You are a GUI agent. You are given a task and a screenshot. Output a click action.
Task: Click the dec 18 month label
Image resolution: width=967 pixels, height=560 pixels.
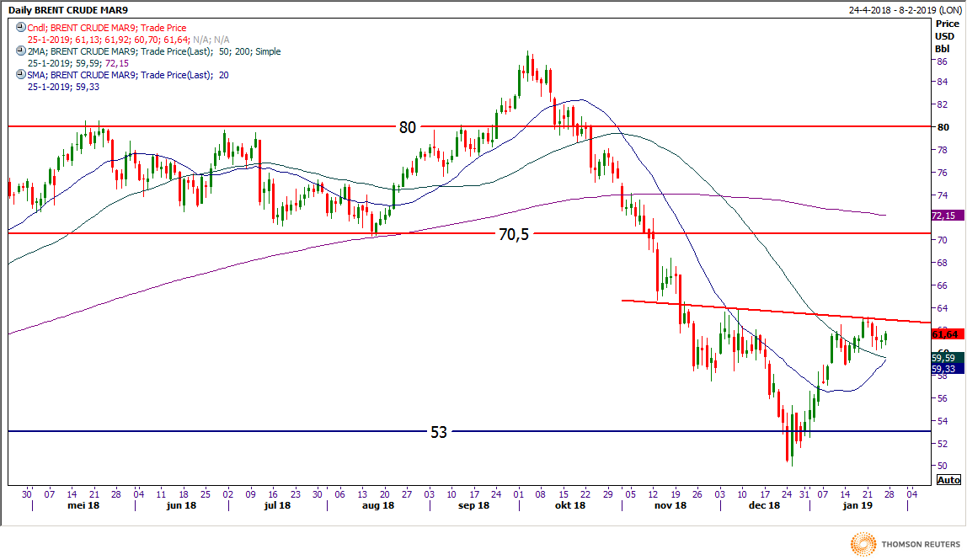[764, 505]
